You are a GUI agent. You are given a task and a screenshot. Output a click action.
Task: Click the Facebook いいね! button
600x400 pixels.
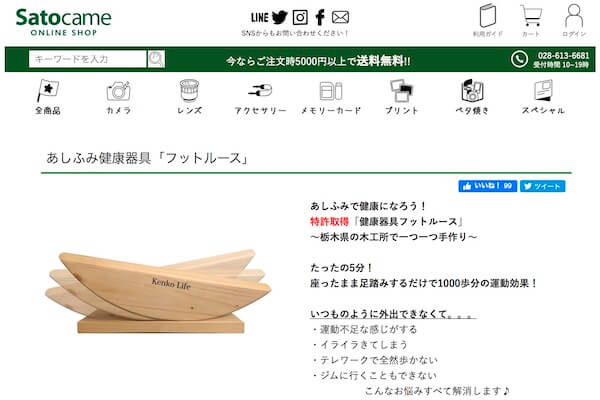coord(488,186)
